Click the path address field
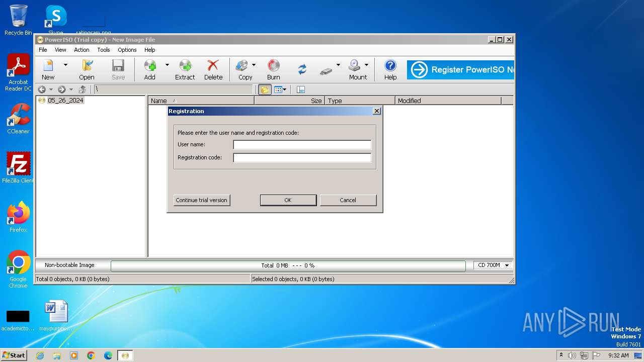This screenshot has height=362, width=644. (x=173, y=89)
